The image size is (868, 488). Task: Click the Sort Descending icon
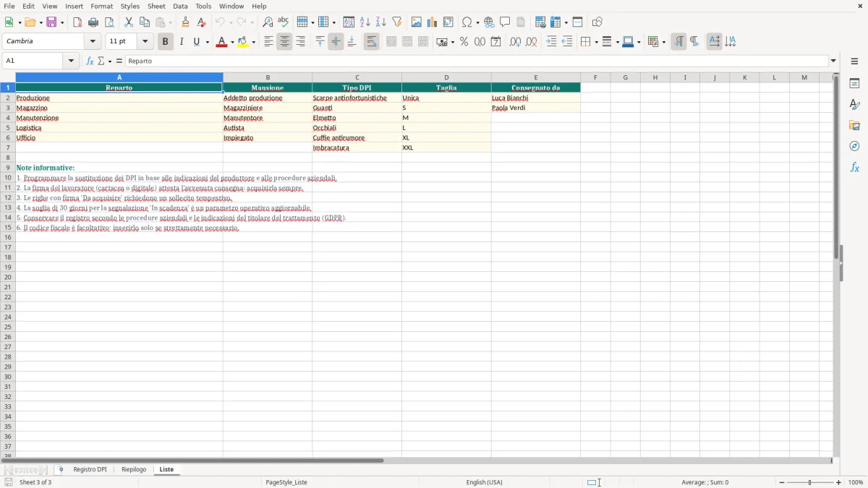381,22
